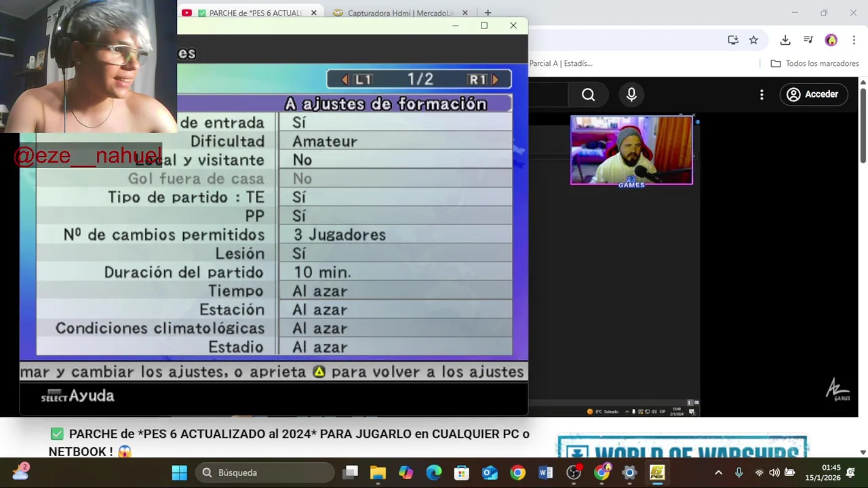The image size is (868, 488).
Task: Open volume tray icon
Action: (774, 472)
